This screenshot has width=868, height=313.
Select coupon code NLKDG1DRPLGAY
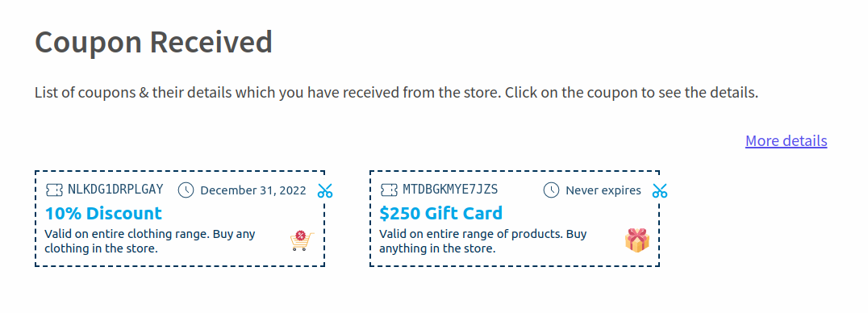click(115, 190)
